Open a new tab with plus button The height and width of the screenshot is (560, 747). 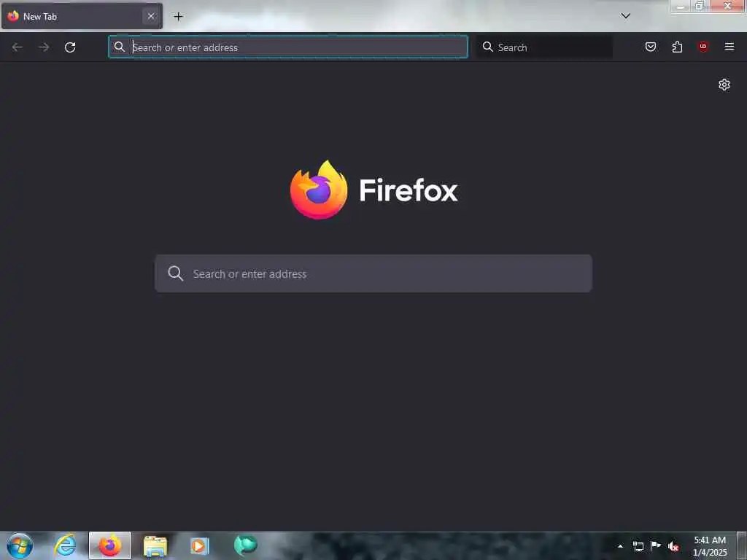point(178,17)
